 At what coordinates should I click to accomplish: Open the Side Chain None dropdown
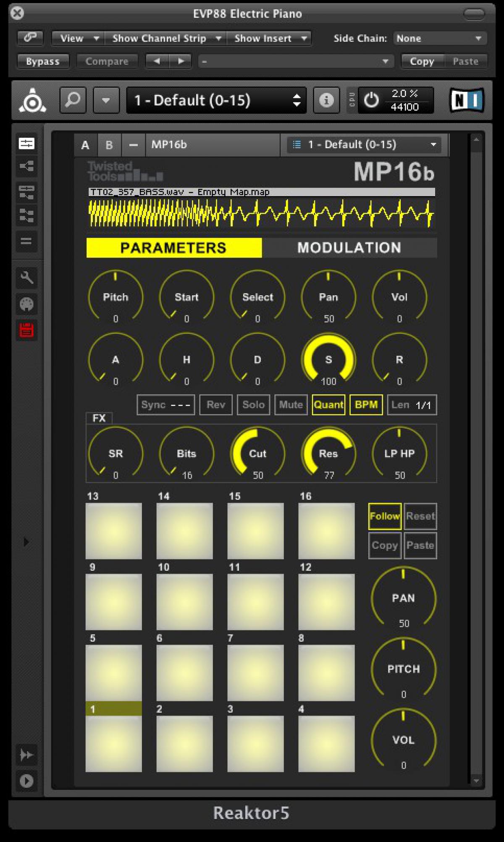pyautogui.click(x=440, y=38)
